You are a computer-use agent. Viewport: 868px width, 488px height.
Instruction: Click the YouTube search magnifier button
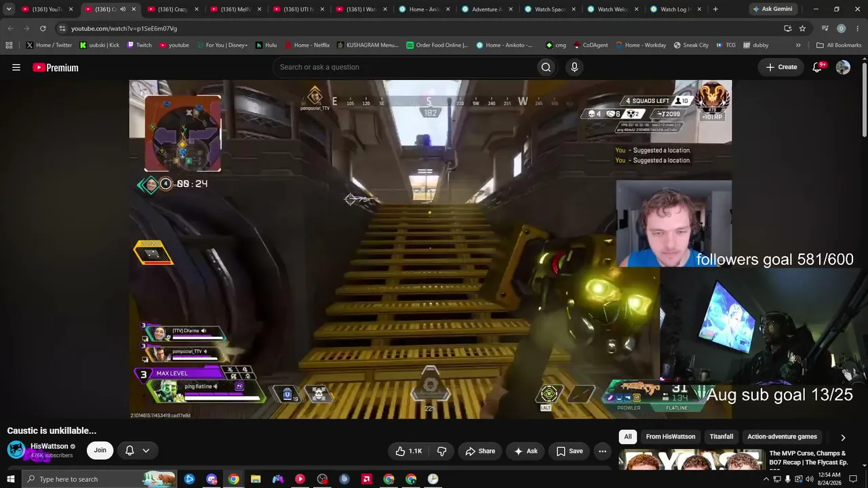546,67
